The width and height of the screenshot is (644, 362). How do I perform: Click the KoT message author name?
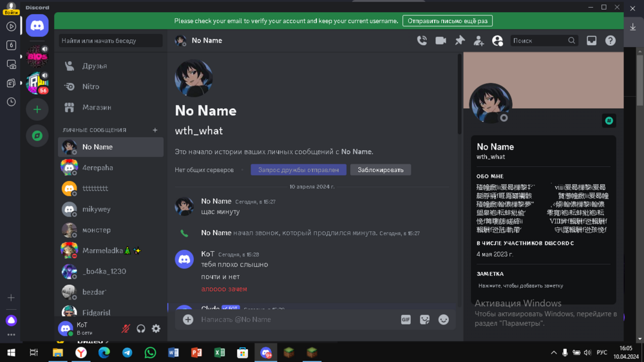pos(207,254)
